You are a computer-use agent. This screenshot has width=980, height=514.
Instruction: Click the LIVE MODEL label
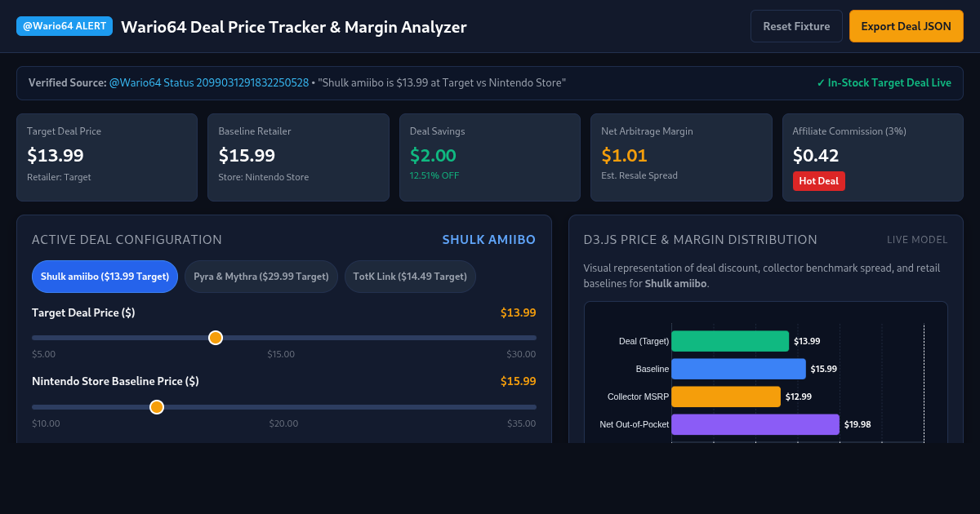(x=917, y=240)
